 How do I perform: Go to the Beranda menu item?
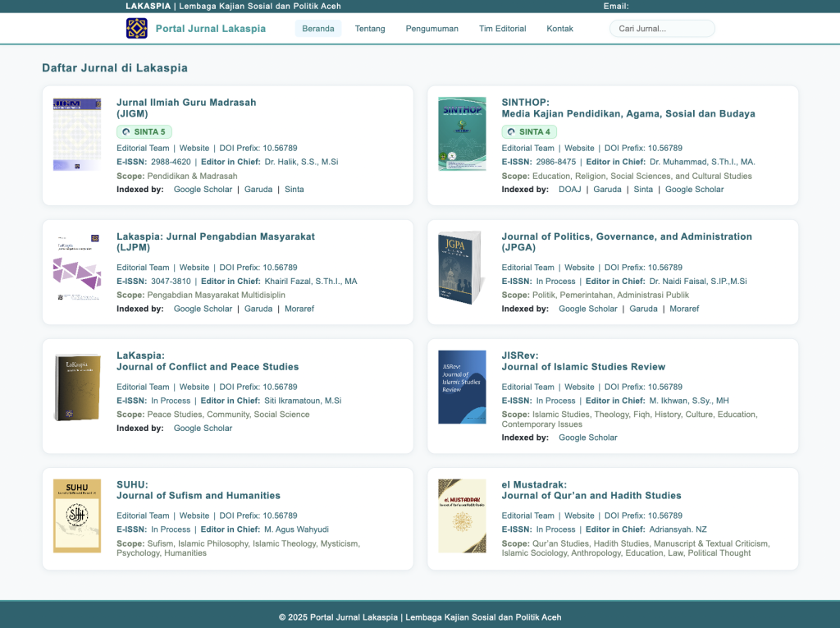(318, 29)
